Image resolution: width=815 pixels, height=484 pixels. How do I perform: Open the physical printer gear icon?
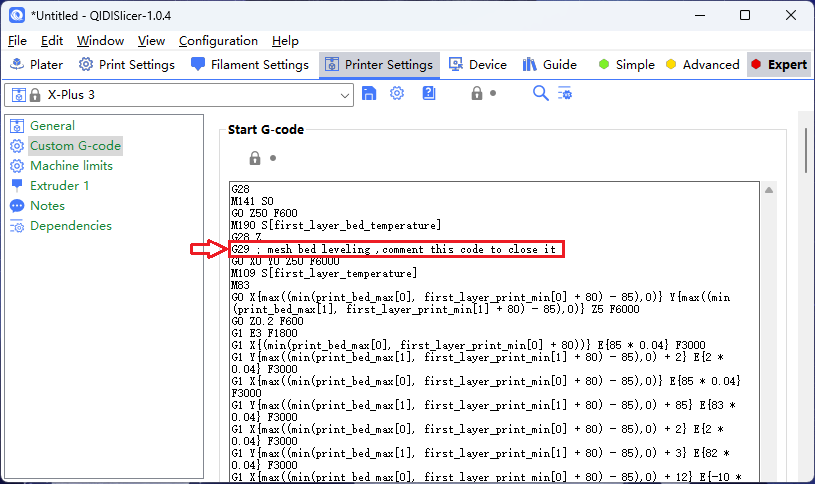[x=397, y=93]
